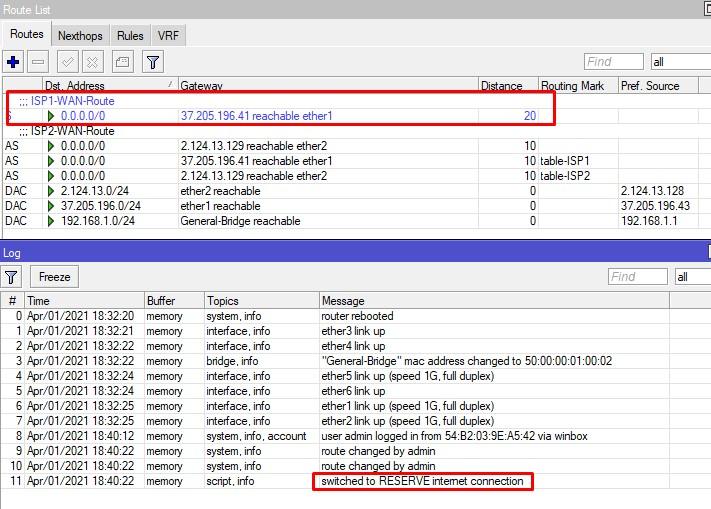Open the filter icon in Route List toolbar

(x=153, y=62)
